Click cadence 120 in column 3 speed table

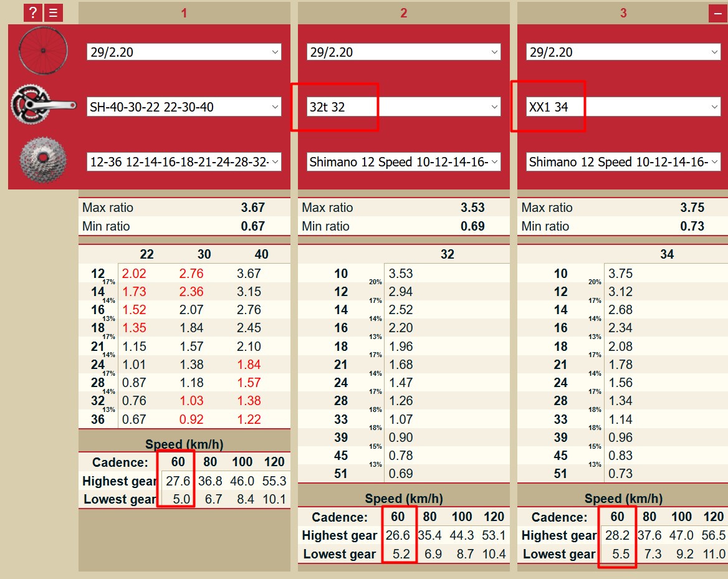713,517
